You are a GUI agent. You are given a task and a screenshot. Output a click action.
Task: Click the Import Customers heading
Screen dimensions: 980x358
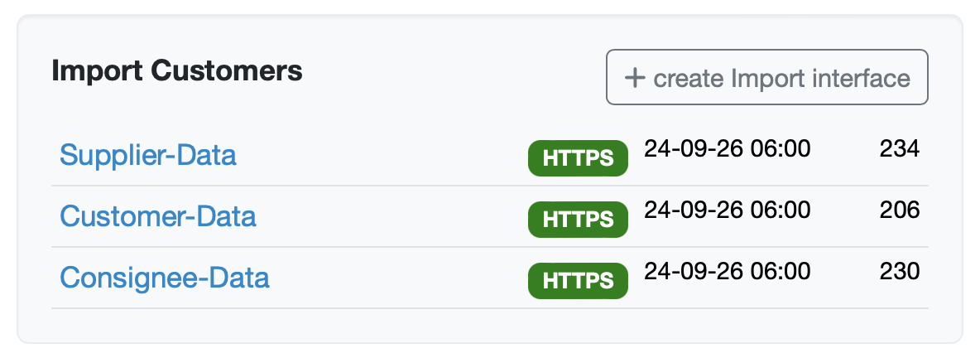(x=177, y=71)
